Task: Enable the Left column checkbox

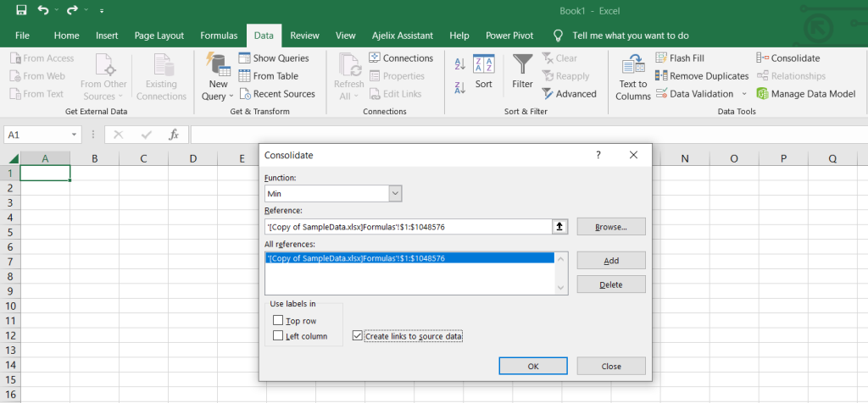Action: [x=278, y=336]
